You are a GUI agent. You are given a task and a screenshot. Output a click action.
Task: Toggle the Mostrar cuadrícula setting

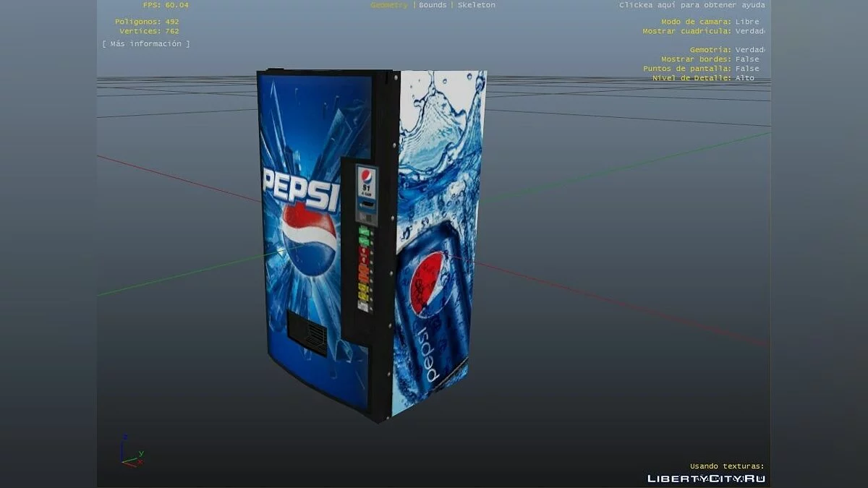click(x=749, y=31)
